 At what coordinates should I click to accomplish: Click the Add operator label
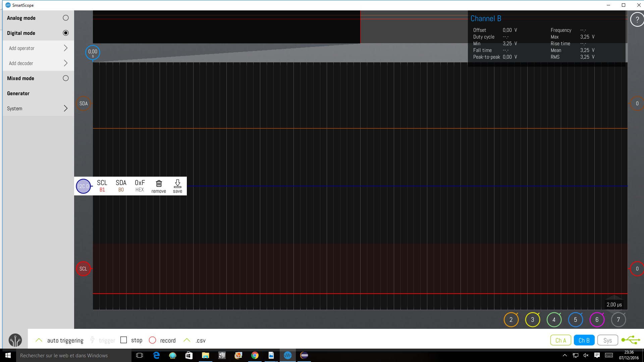point(21,48)
